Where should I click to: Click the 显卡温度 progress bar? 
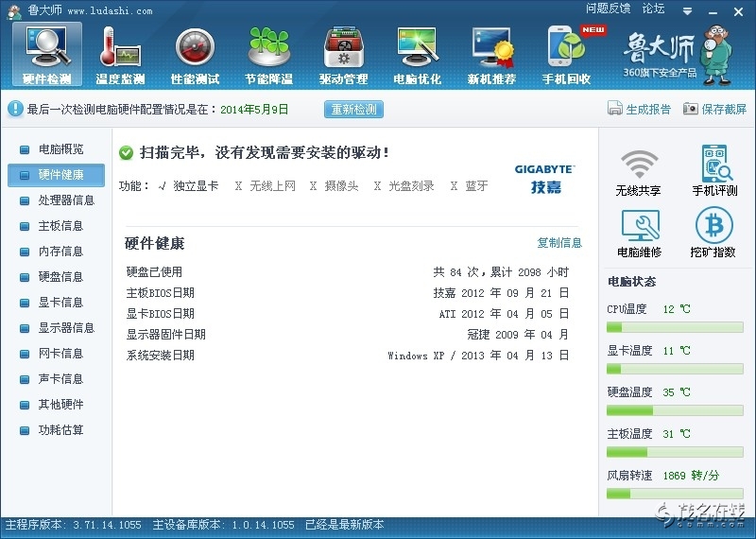pyautogui.click(x=675, y=369)
